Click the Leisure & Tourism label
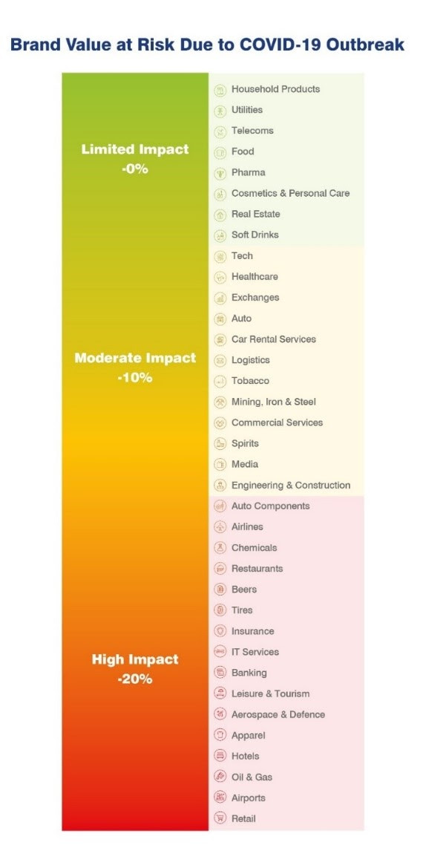Screen dimensions: 426x868 click(x=271, y=694)
